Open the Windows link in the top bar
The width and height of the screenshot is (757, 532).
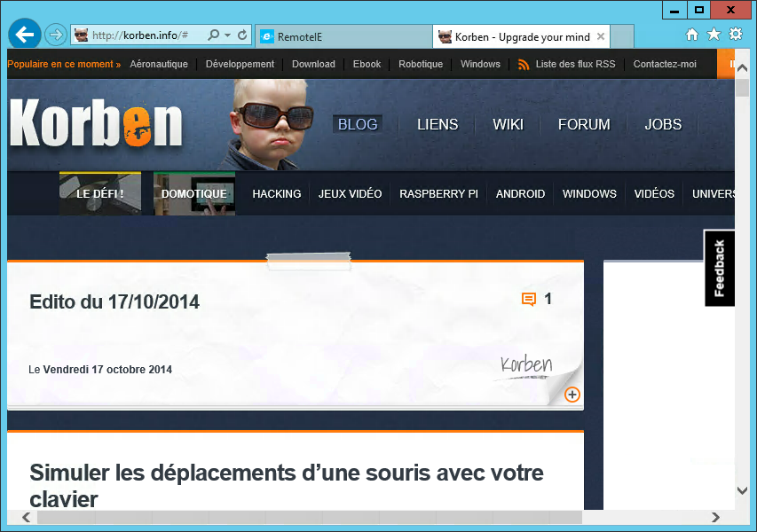480,64
